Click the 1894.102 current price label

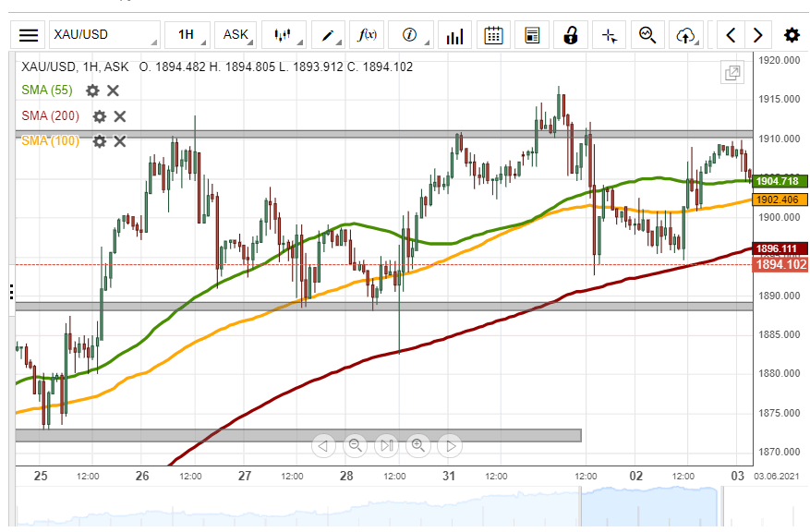[780, 265]
